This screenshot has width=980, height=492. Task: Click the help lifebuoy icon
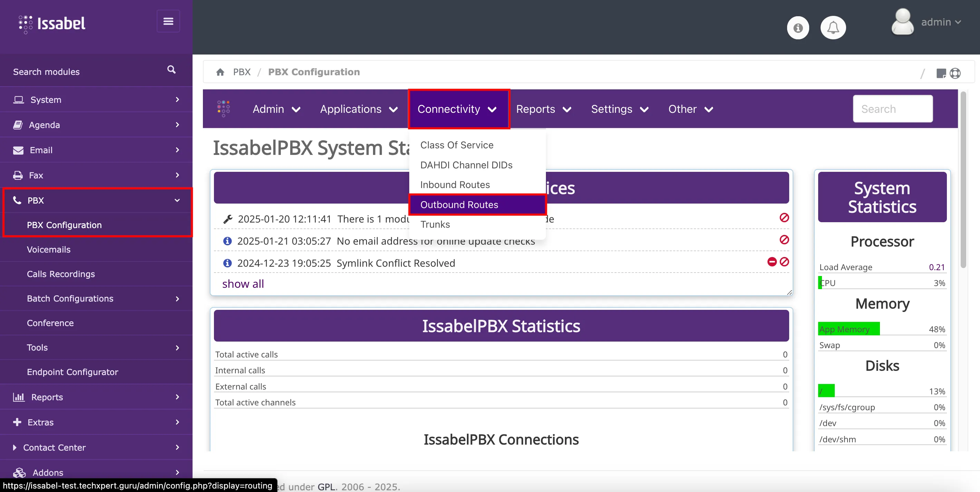click(x=955, y=73)
